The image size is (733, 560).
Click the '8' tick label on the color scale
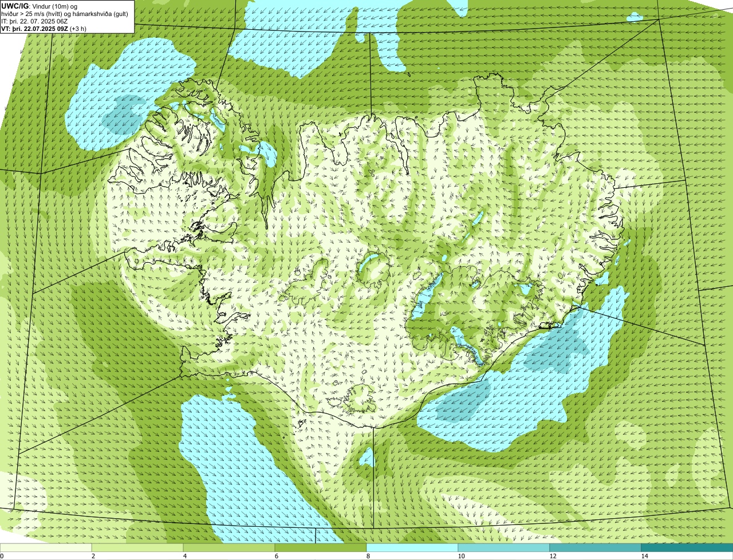click(368, 556)
